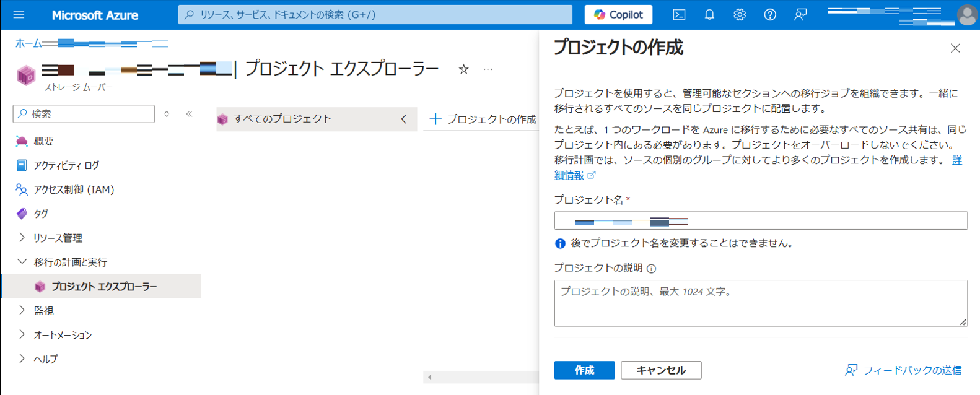The image size is (980, 395).
Task: Collapse the project list pane chevron
Action: (x=404, y=119)
